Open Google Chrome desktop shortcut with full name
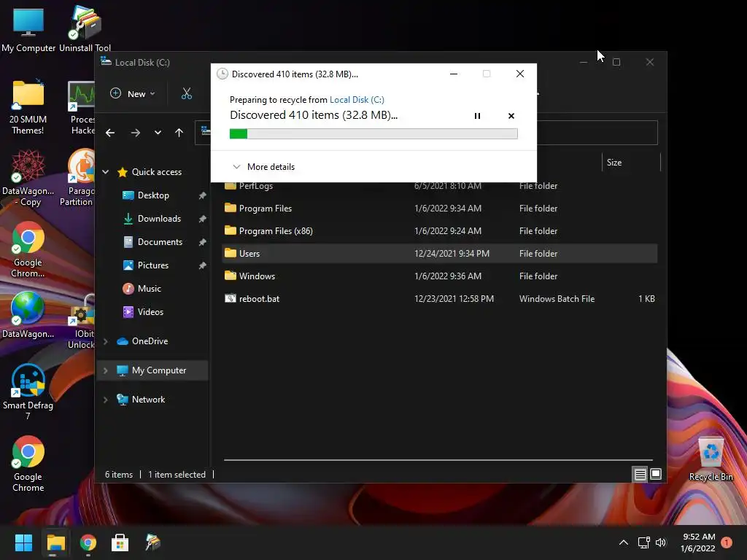The height and width of the screenshot is (560, 747). 28,464
